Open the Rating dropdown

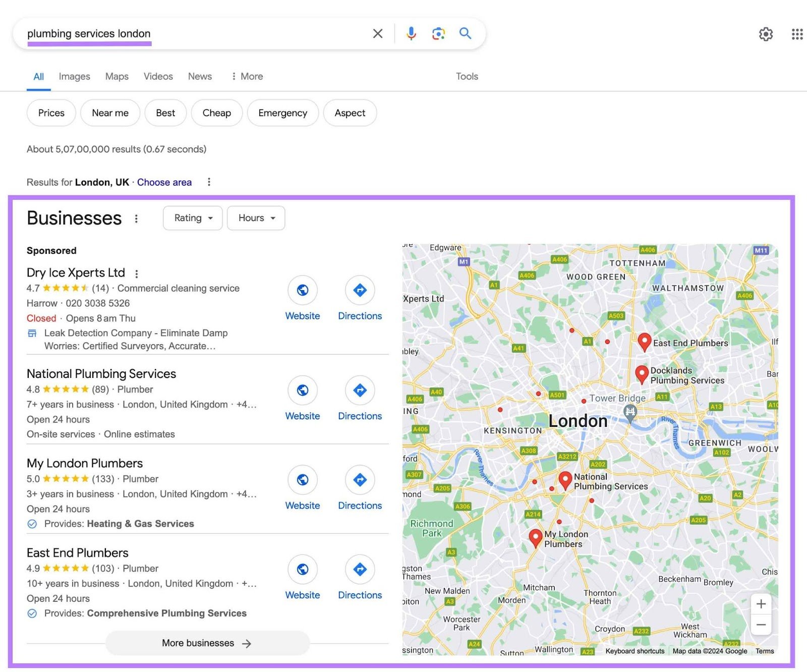click(192, 218)
